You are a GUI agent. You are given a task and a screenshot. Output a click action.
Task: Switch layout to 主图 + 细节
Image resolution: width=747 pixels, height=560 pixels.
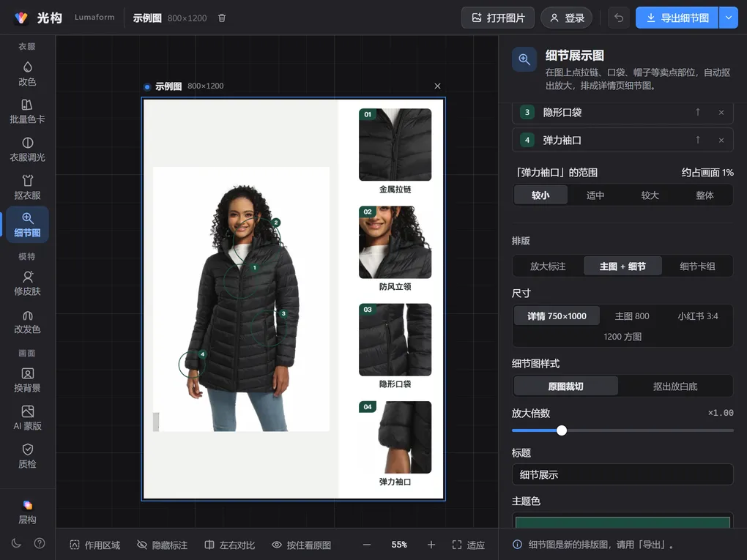[622, 266]
